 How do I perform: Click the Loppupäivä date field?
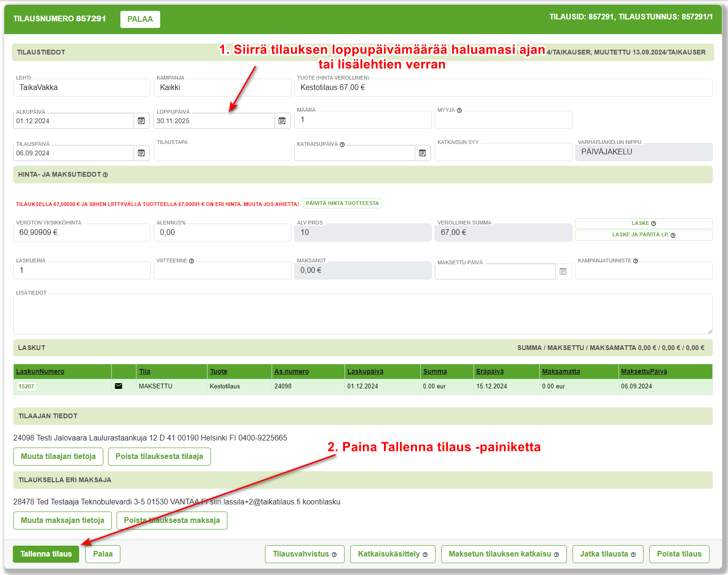pos(214,121)
